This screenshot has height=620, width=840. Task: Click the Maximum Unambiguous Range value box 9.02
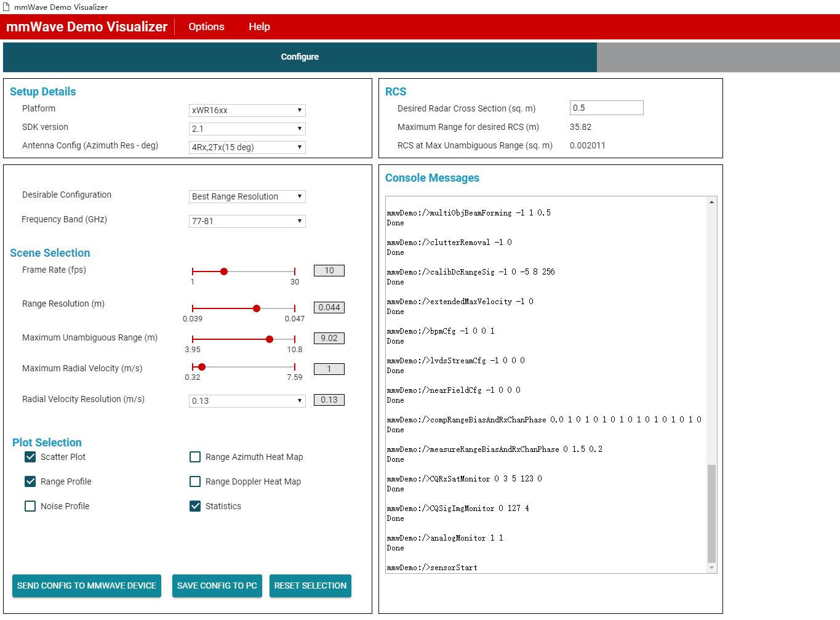(x=329, y=338)
